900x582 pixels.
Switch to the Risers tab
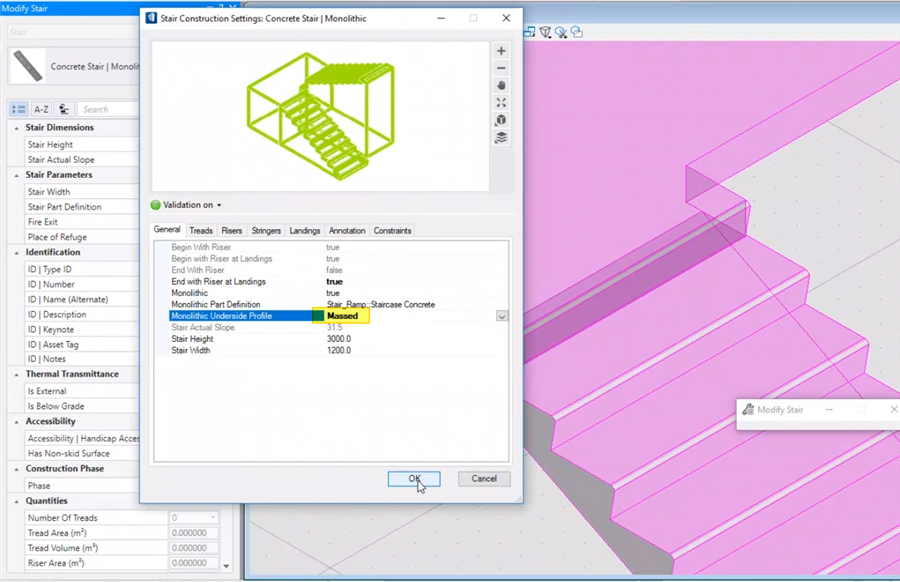click(232, 231)
